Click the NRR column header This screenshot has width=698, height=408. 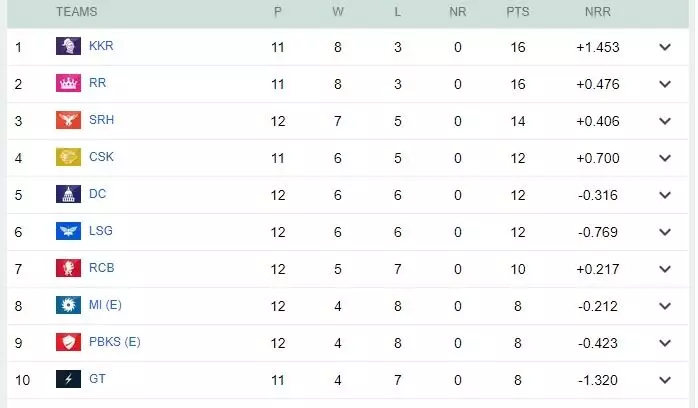pos(599,11)
